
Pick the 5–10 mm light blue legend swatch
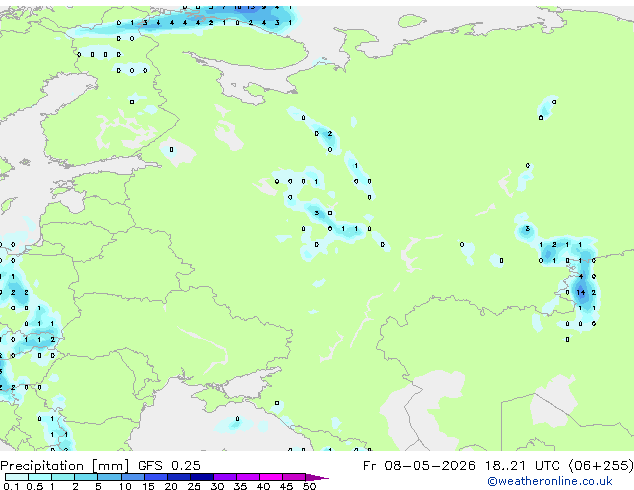pos(110,477)
